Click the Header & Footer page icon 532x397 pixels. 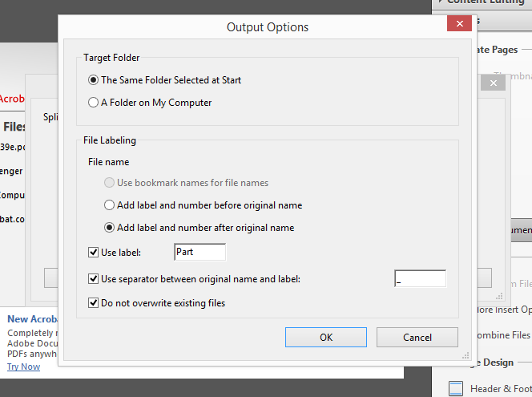tap(456, 388)
